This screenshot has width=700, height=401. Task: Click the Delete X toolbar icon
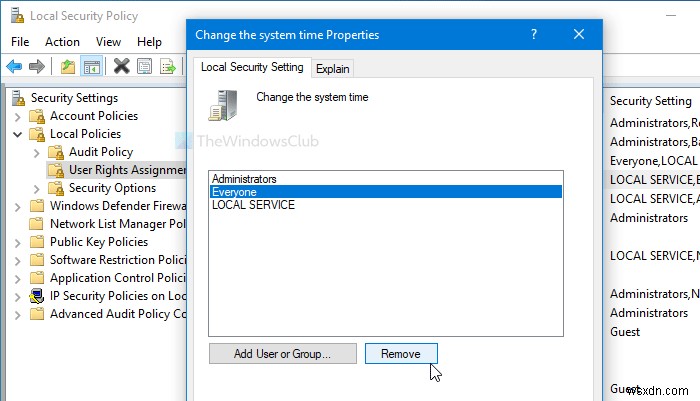click(121, 67)
